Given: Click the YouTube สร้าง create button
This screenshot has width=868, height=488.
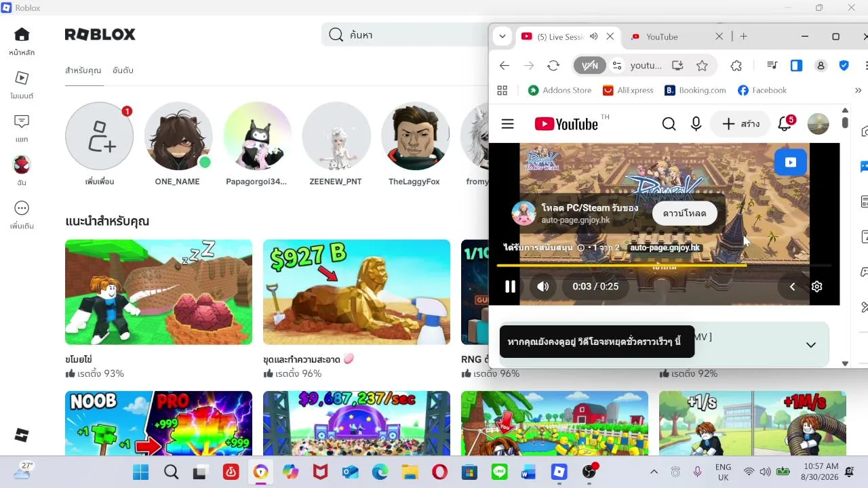Looking at the screenshot, I should (740, 124).
